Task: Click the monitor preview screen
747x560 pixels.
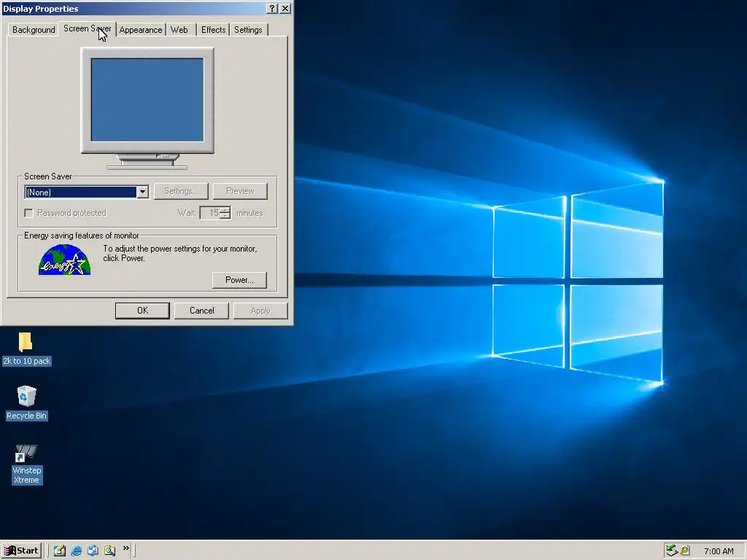Action: 147,100
